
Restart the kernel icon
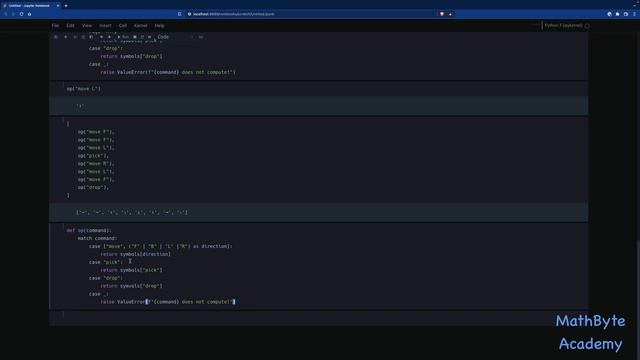[142, 37]
